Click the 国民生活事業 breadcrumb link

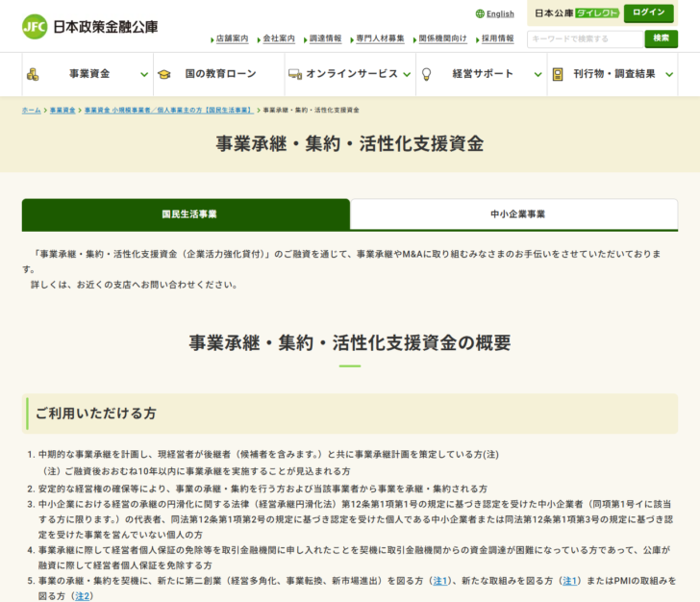click(169, 111)
